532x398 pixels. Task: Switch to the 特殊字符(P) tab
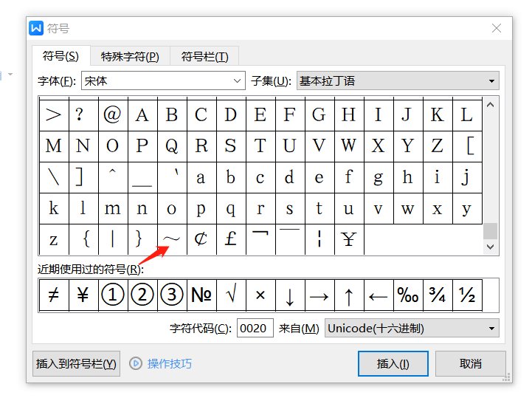pyautogui.click(x=130, y=56)
